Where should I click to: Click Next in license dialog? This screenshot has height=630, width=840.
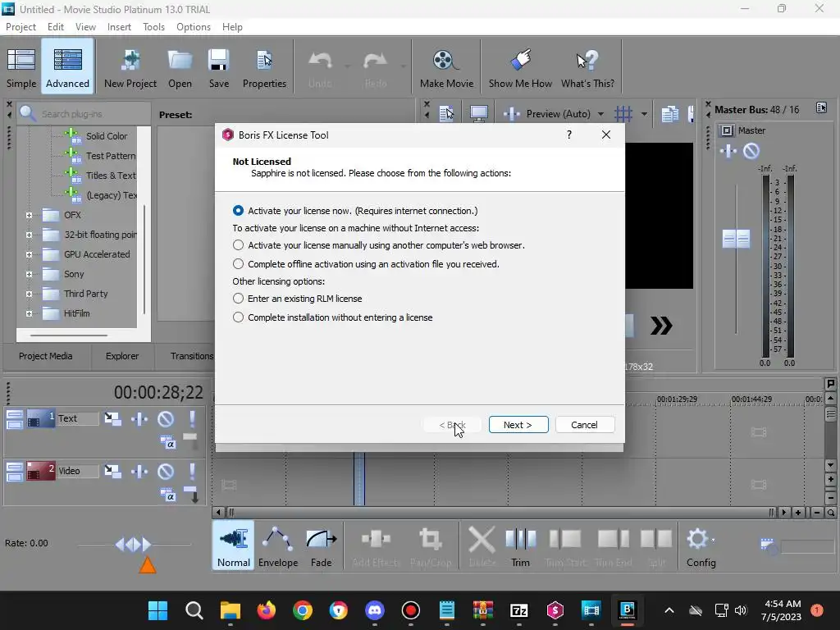[518, 425]
